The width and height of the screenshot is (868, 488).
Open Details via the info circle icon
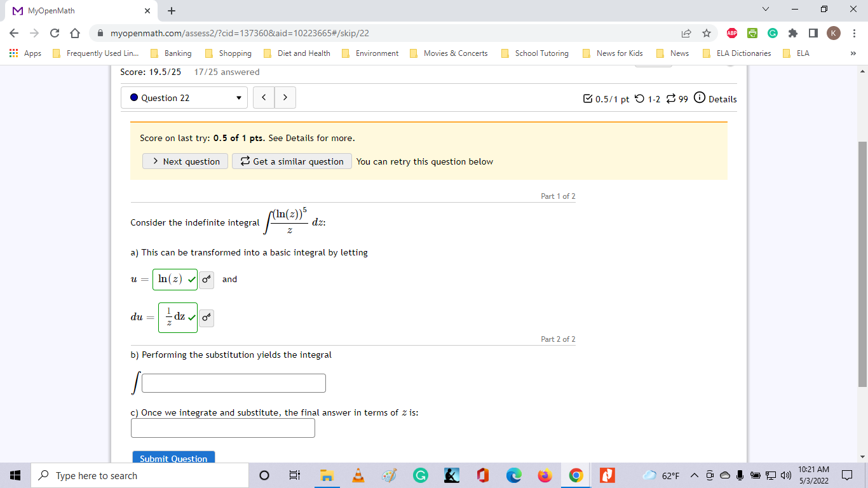pos(699,98)
